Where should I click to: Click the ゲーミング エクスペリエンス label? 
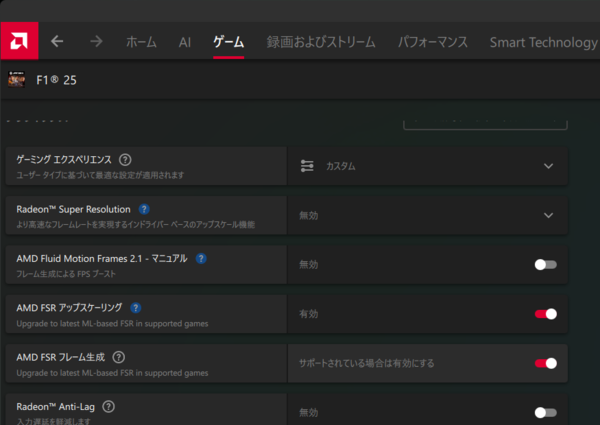pyautogui.click(x=64, y=160)
